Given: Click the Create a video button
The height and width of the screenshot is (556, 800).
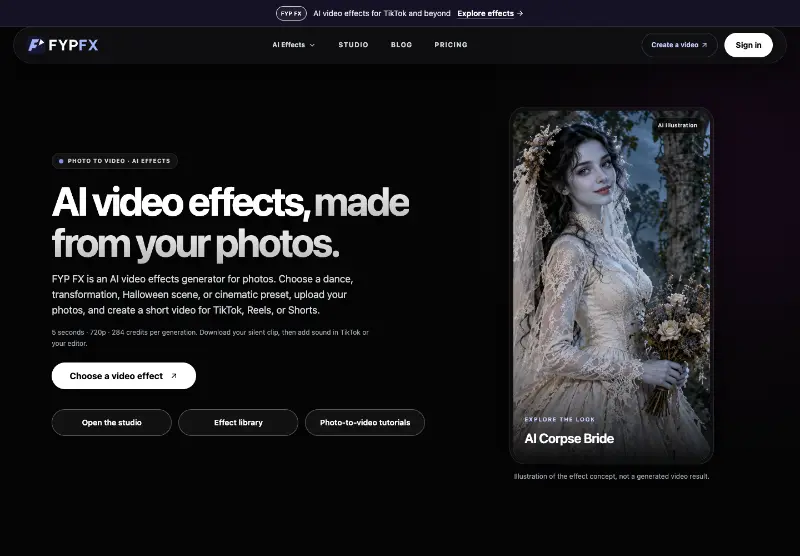Looking at the screenshot, I should coord(679,45).
